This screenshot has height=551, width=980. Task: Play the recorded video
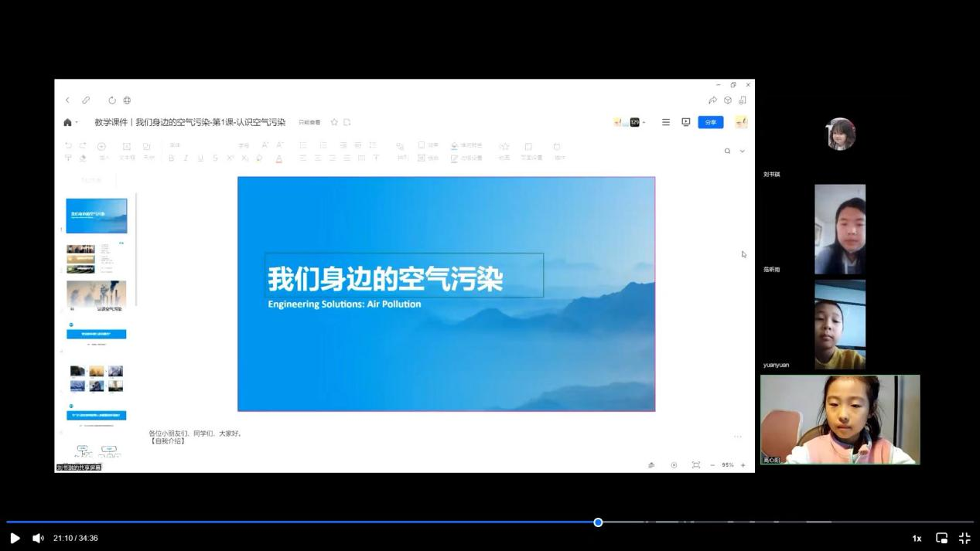(15, 538)
